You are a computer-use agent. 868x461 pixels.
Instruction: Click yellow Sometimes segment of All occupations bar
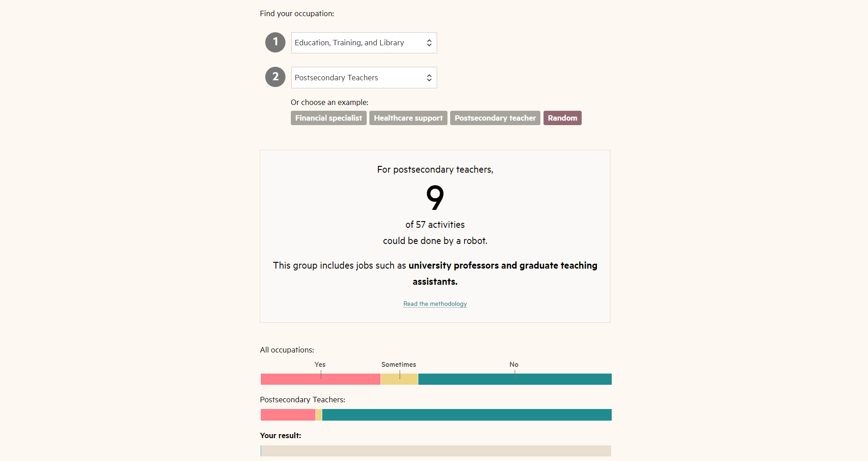coord(399,379)
